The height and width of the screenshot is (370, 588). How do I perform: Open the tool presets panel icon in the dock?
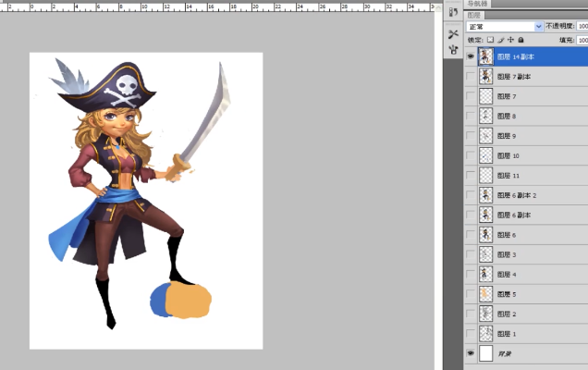click(x=453, y=33)
